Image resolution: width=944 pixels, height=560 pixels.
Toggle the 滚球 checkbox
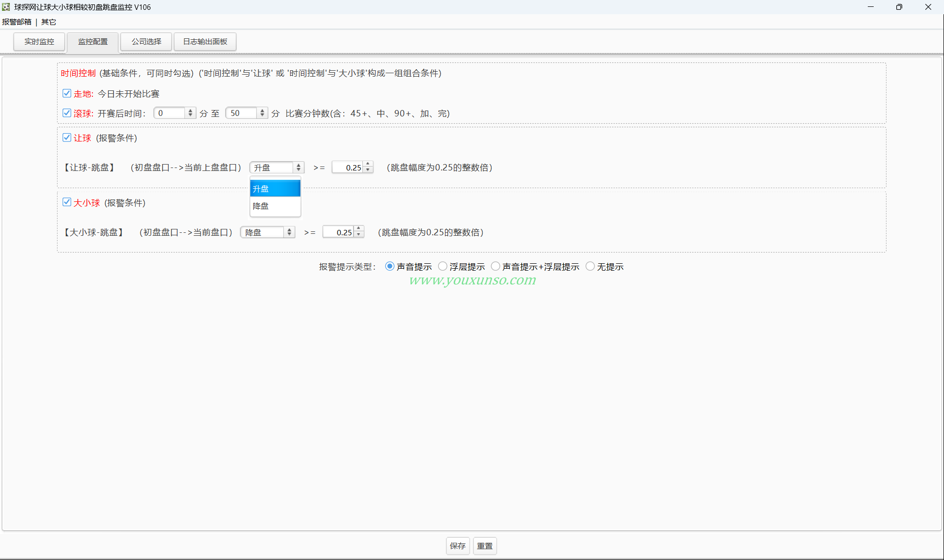[67, 113]
